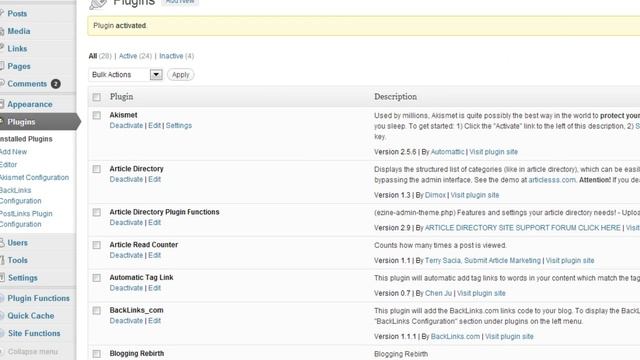
Task: Open the Chen Ju author link
Action: 438,293
